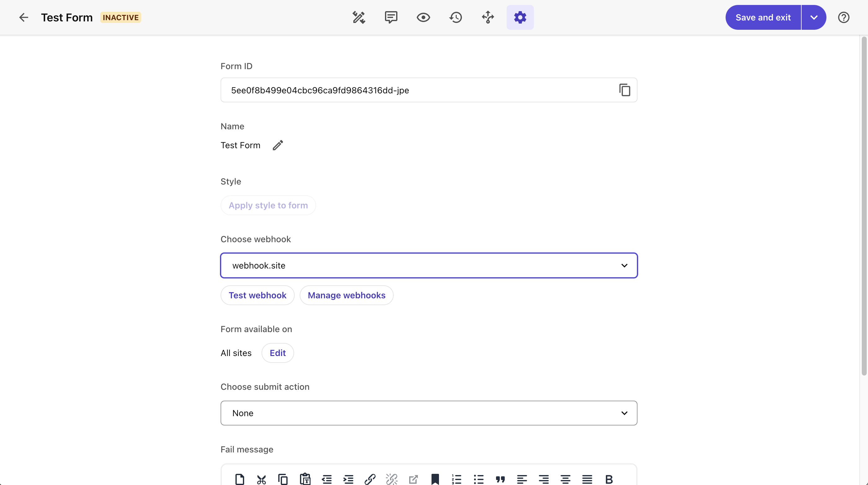Screen dimensions: 868x485
Task: Click the edit pencil next to Test Form
Action: pyautogui.click(x=277, y=145)
